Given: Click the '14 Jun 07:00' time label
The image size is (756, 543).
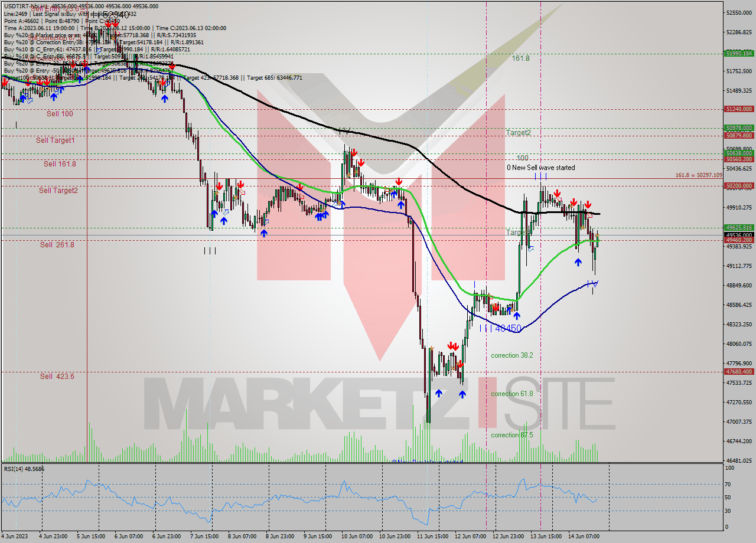Looking at the screenshot, I should pyautogui.click(x=585, y=537).
